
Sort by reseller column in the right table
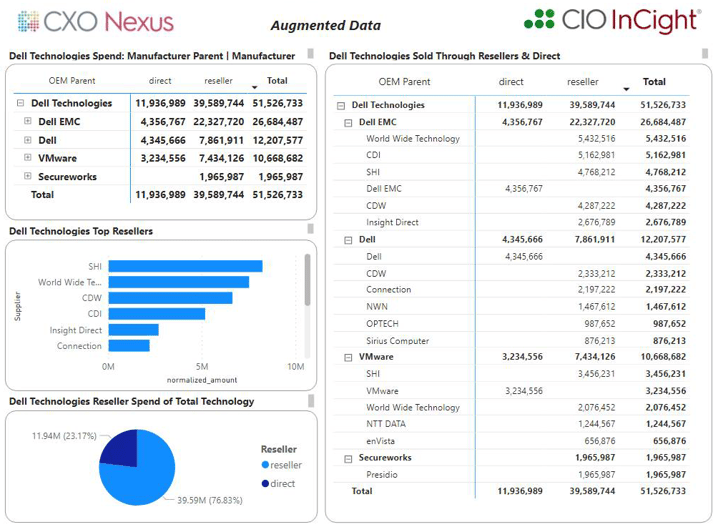coord(583,82)
